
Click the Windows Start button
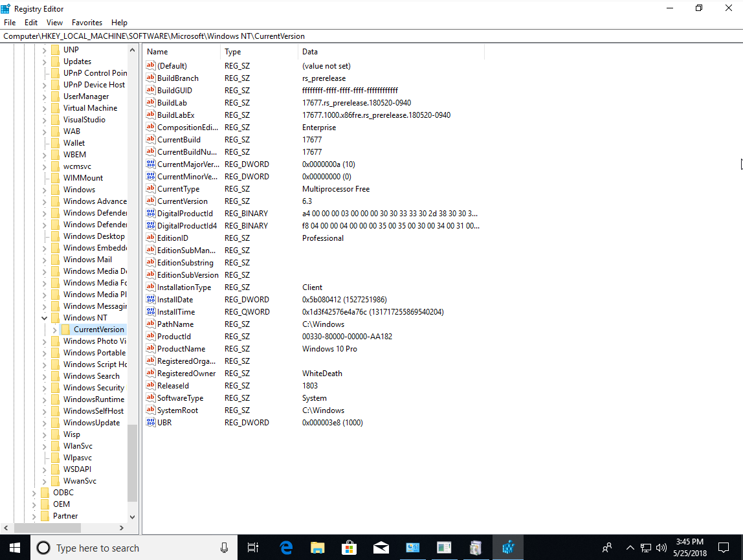(15, 548)
